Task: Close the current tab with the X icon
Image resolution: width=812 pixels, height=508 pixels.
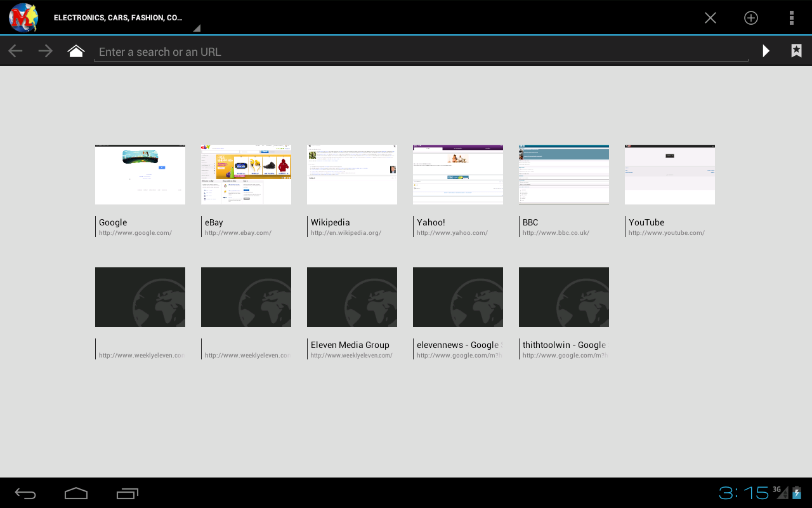Action: click(x=710, y=18)
